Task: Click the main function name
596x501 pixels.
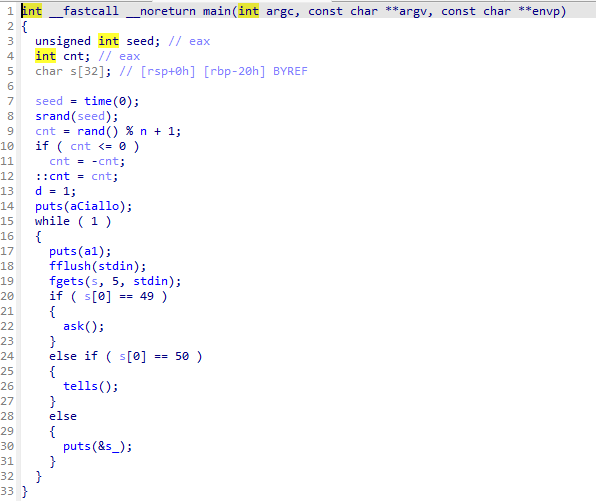Action: pyautogui.click(x=217, y=11)
